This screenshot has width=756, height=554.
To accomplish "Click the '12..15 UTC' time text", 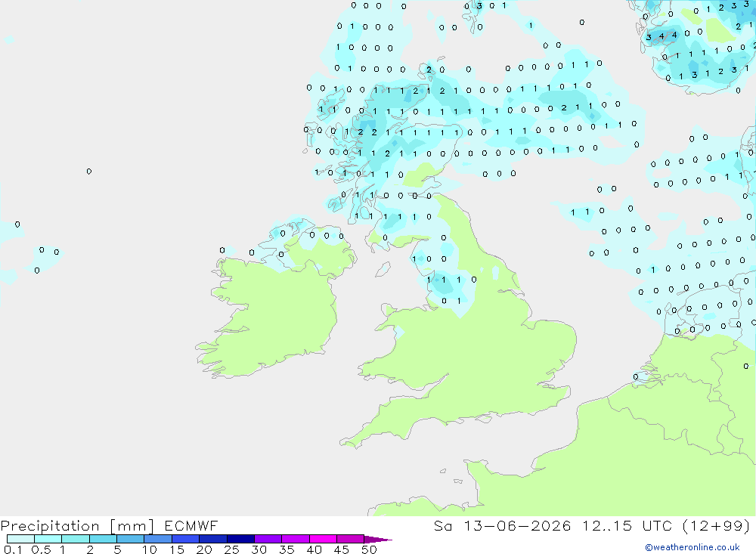I will (628, 525).
